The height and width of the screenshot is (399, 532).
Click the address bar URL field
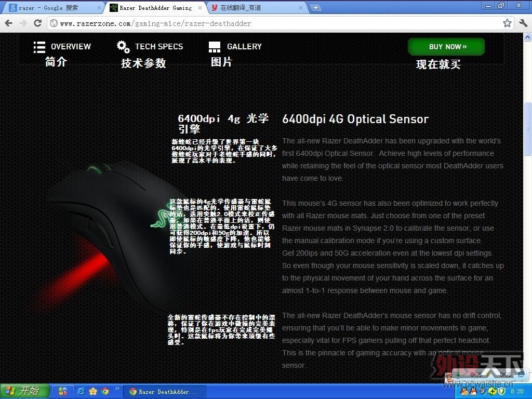(280, 23)
